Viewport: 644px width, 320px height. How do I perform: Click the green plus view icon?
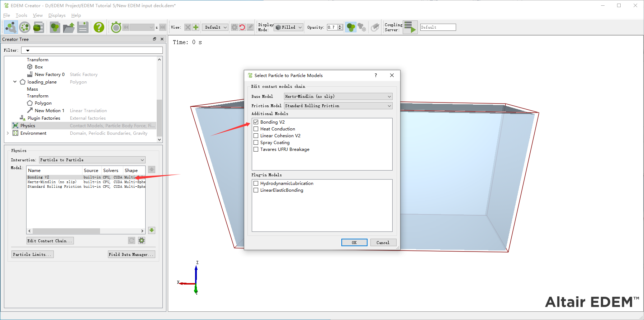point(196,27)
